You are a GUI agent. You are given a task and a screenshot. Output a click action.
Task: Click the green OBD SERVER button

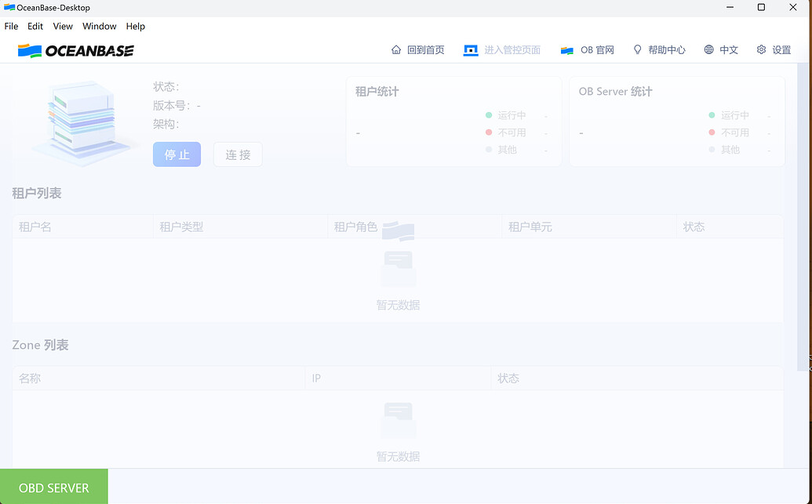tap(54, 487)
